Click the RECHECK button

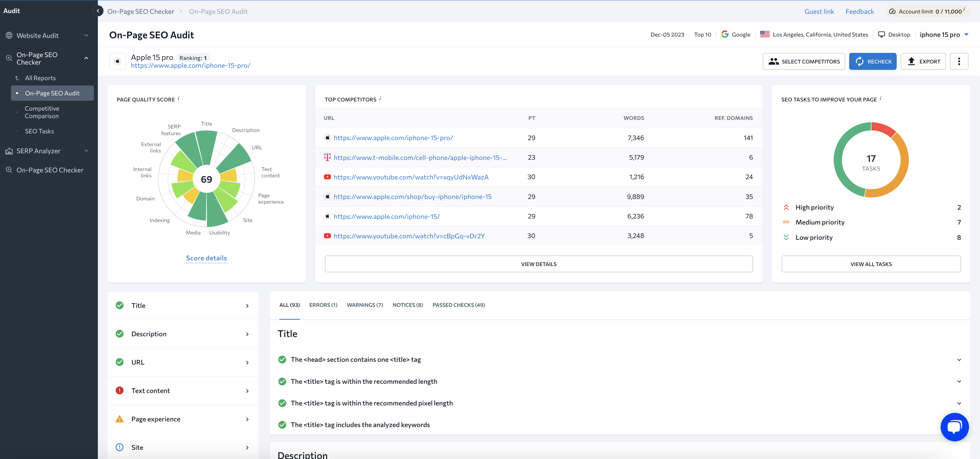pyautogui.click(x=872, y=61)
